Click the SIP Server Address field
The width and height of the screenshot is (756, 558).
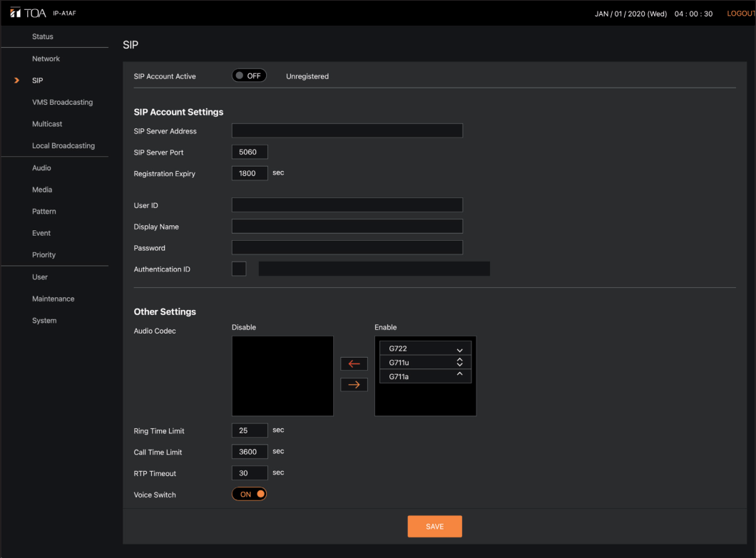(347, 130)
